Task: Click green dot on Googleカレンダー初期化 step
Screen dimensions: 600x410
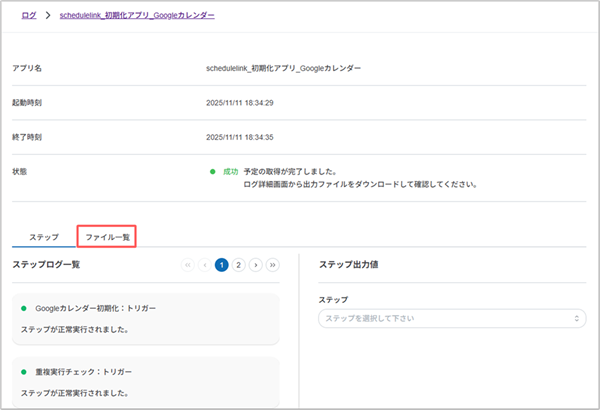Action: tap(24, 309)
